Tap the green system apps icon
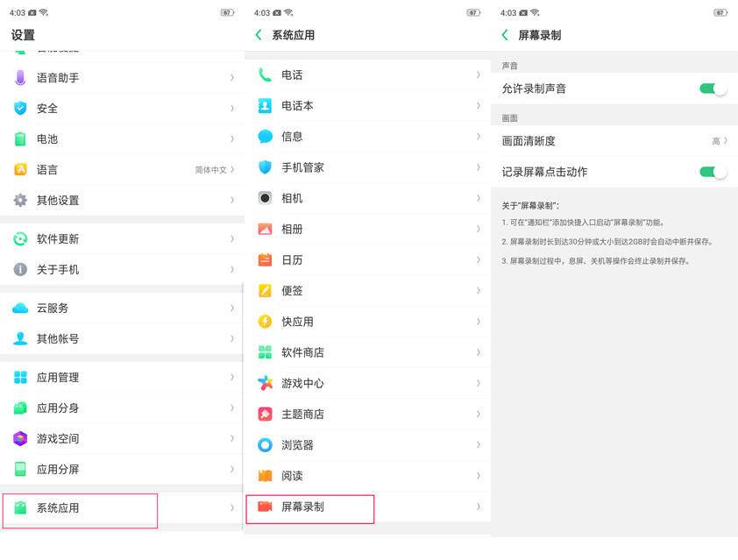The width and height of the screenshot is (738, 560). click(x=20, y=507)
